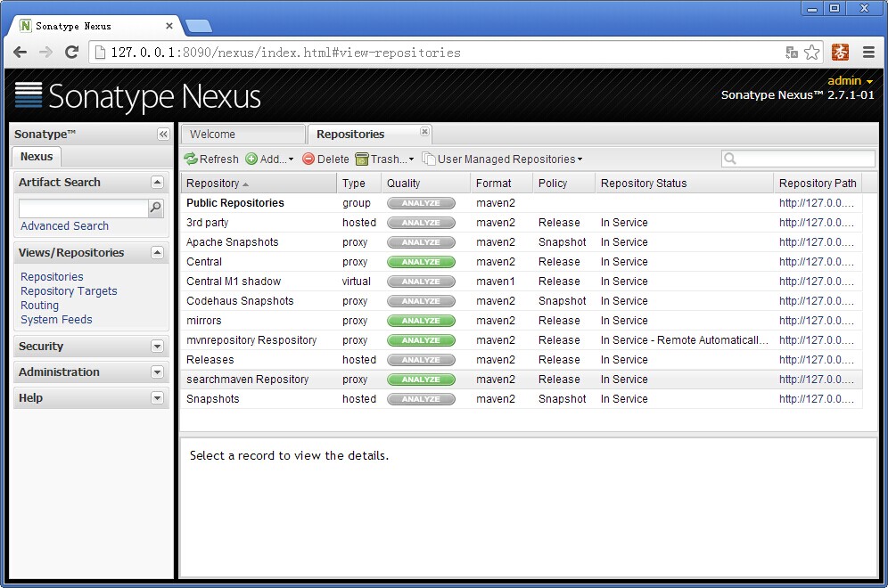Select searchmaven Repository row
This screenshot has height=588, width=888.
click(522, 380)
